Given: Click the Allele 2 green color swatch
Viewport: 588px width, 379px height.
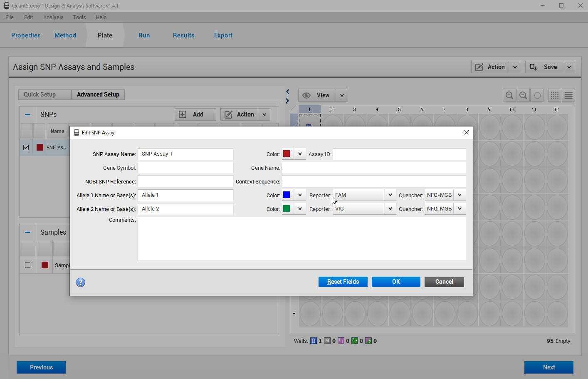Looking at the screenshot, I should pos(287,209).
